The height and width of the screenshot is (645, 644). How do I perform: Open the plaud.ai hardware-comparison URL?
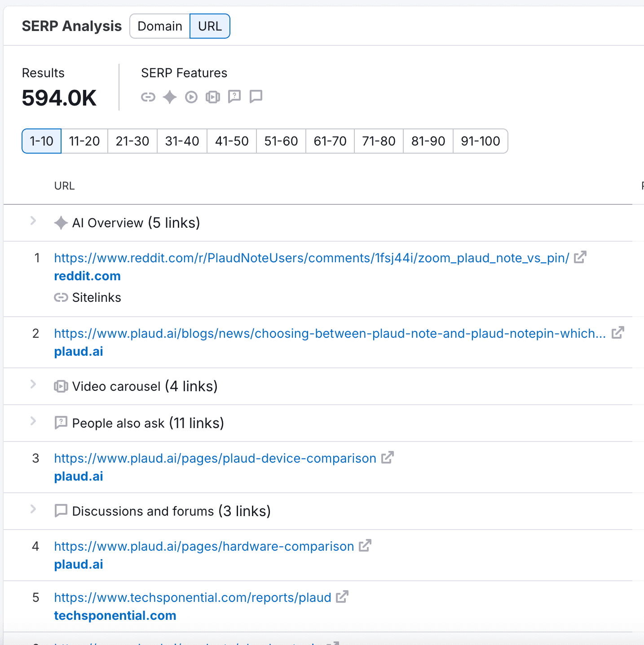(x=204, y=546)
